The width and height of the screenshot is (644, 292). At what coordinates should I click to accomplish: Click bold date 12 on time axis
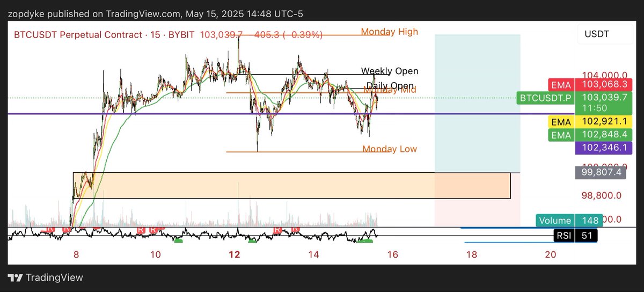click(x=234, y=255)
